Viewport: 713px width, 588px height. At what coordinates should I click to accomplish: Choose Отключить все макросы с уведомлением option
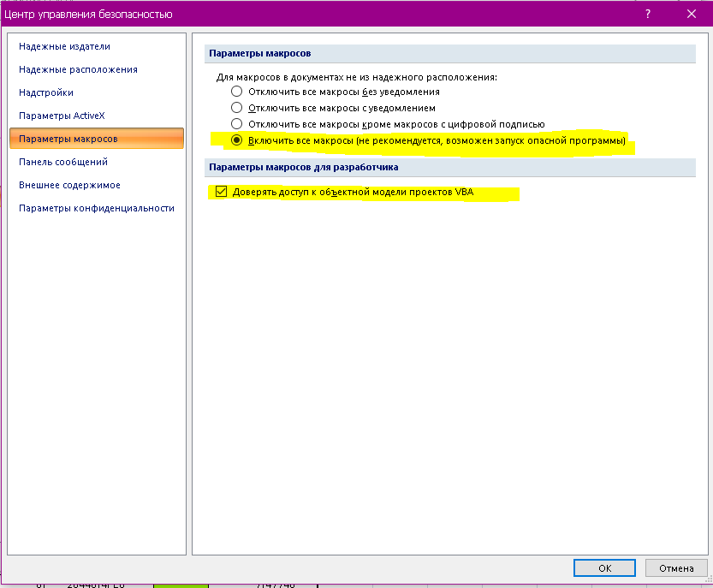coord(237,108)
